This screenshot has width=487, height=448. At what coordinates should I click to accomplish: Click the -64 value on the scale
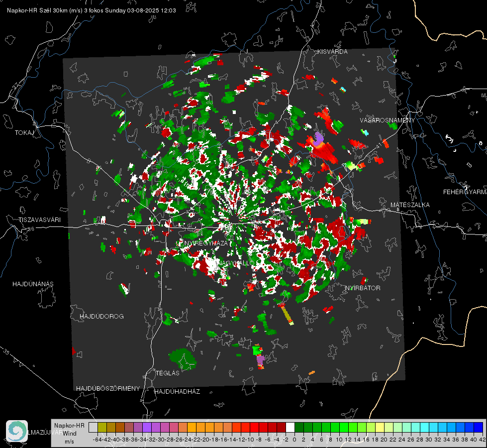click(97, 440)
